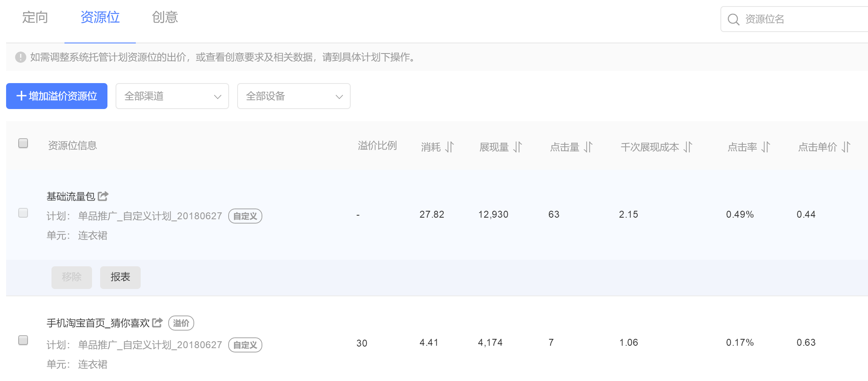Click 消耗 value 4.41
The height and width of the screenshot is (381, 868).
point(429,342)
